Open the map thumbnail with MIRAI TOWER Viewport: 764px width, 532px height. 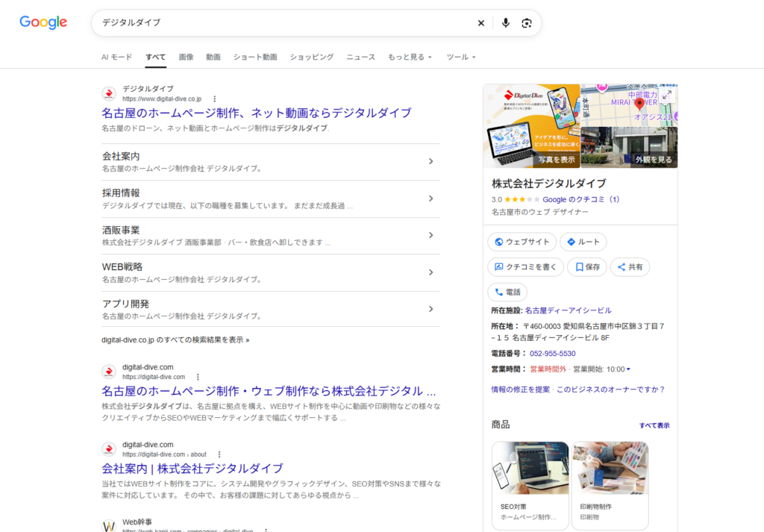click(x=629, y=105)
